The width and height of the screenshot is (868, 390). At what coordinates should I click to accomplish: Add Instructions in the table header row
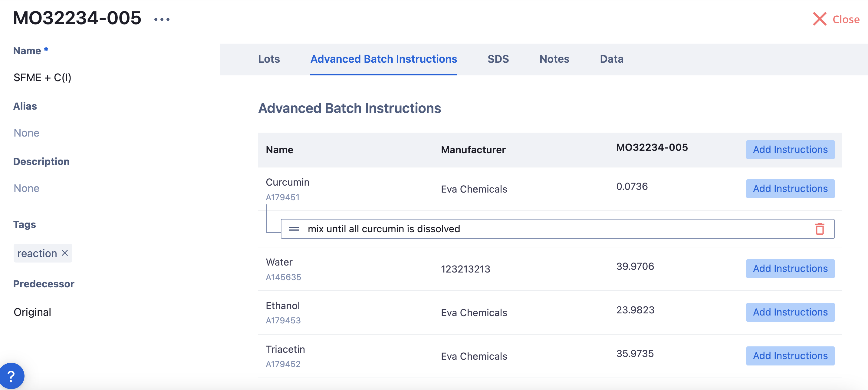(x=790, y=150)
